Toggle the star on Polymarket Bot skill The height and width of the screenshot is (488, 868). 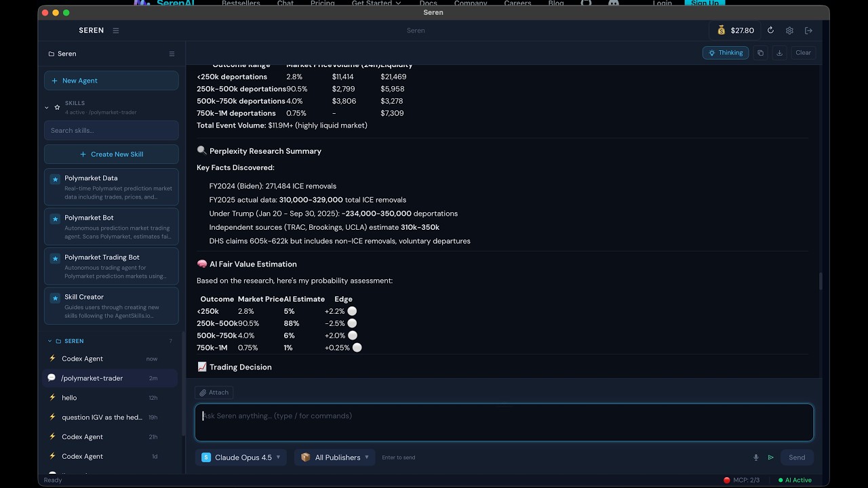coord(55,218)
